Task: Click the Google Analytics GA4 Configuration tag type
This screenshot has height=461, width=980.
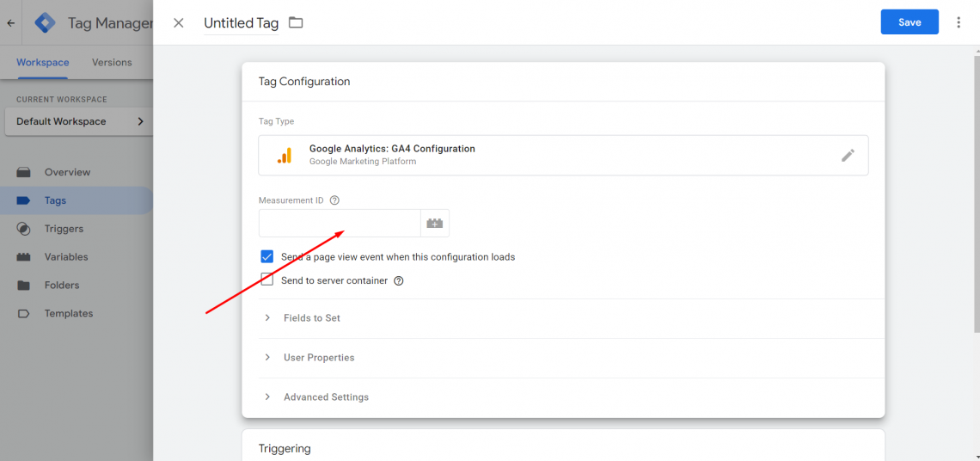Action: tap(563, 155)
